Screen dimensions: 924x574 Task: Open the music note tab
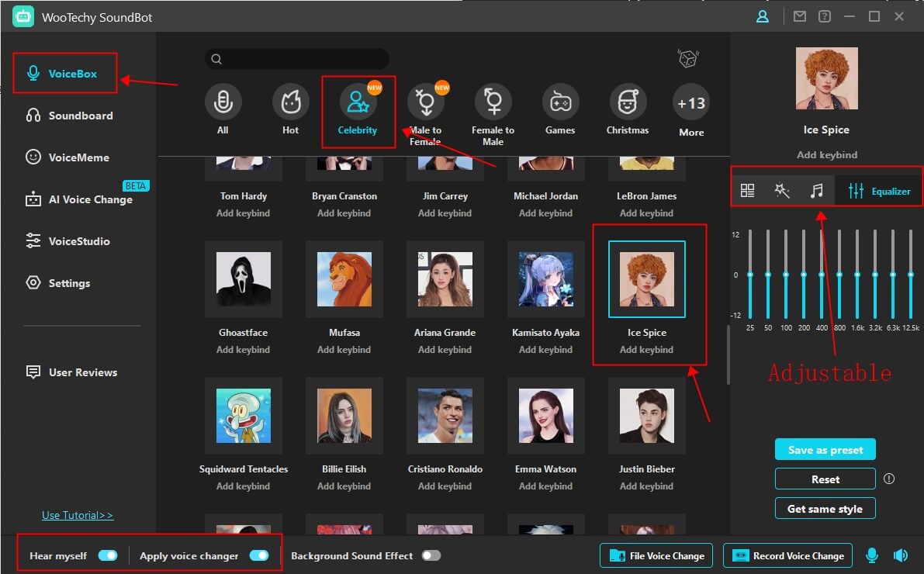point(816,191)
